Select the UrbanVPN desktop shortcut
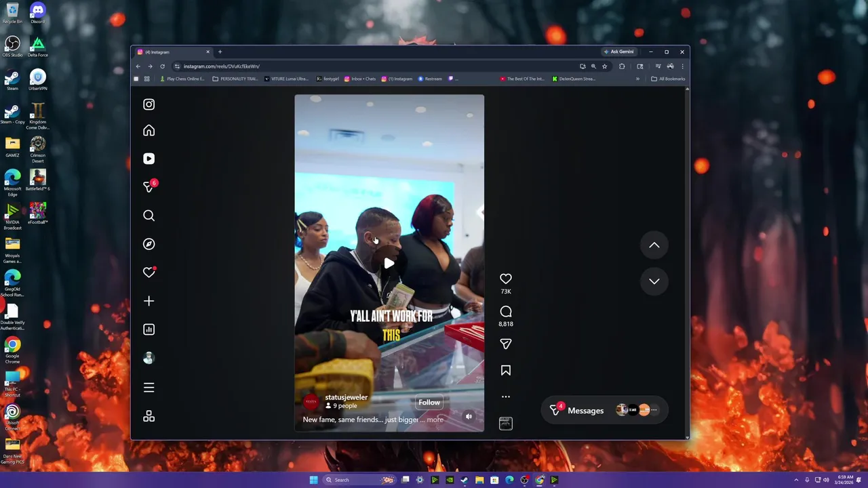 (37, 81)
